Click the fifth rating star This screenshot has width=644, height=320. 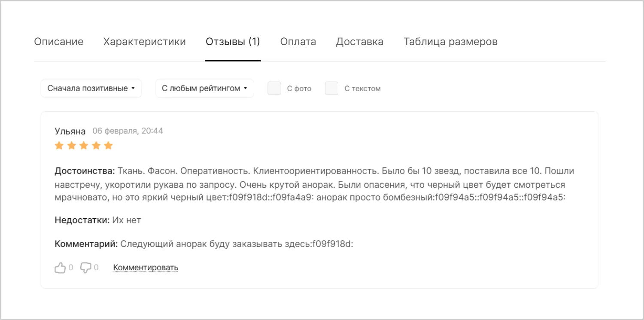coord(108,146)
